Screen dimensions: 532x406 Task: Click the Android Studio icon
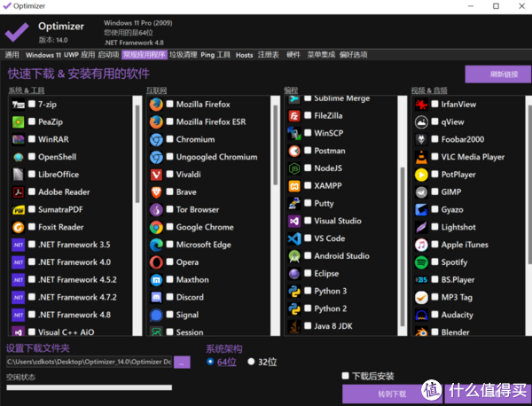[x=294, y=256]
